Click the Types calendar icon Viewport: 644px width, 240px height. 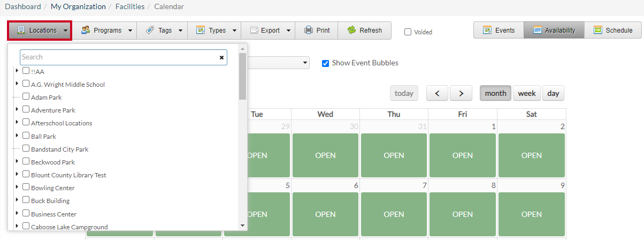pos(201,31)
